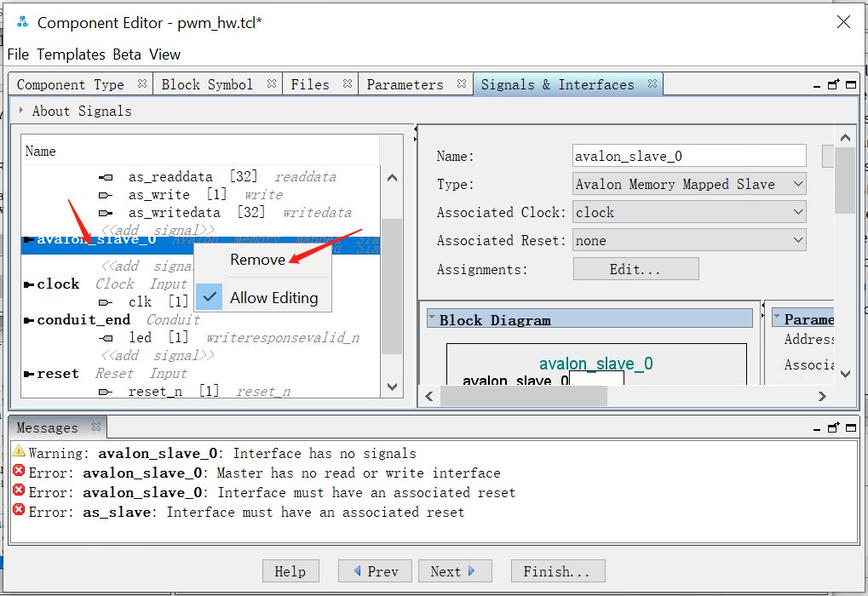The height and width of the screenshot is (596, 868).
Task: Click the undock icon on the Messages panel
Action: [x=833, y=427]
